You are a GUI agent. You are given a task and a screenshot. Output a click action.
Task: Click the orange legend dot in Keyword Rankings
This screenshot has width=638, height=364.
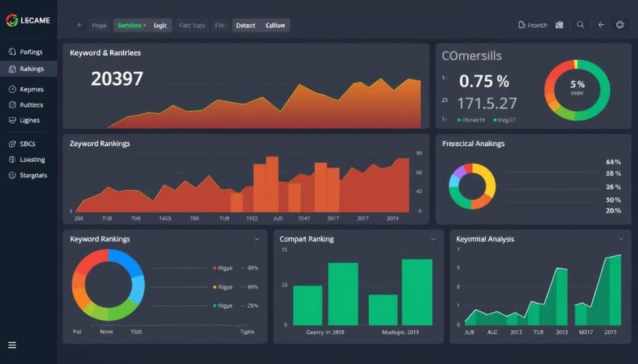[214, 287]
